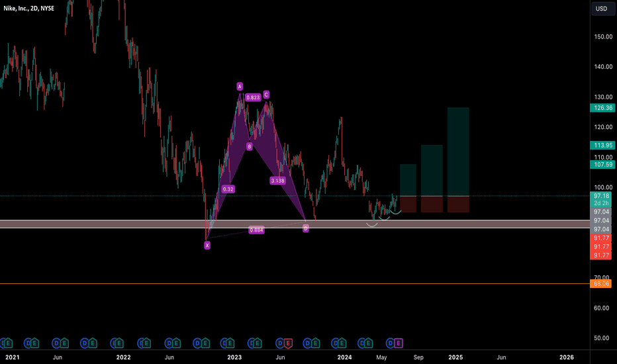
Task: Click the 120.00 price axis label
Action: [603, 126]
